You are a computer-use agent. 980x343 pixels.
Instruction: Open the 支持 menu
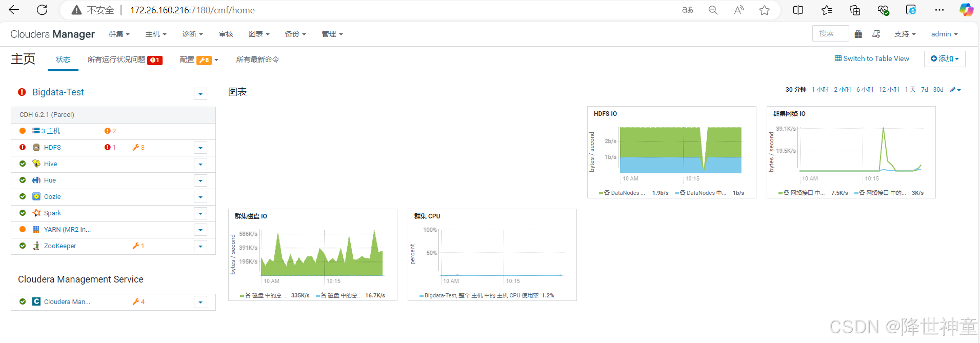pyautogui.click(x=905, y=34)
